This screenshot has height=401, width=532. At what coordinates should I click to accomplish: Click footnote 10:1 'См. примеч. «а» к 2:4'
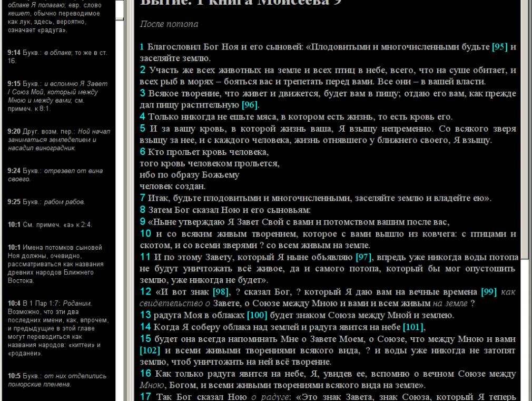point(50,225)
